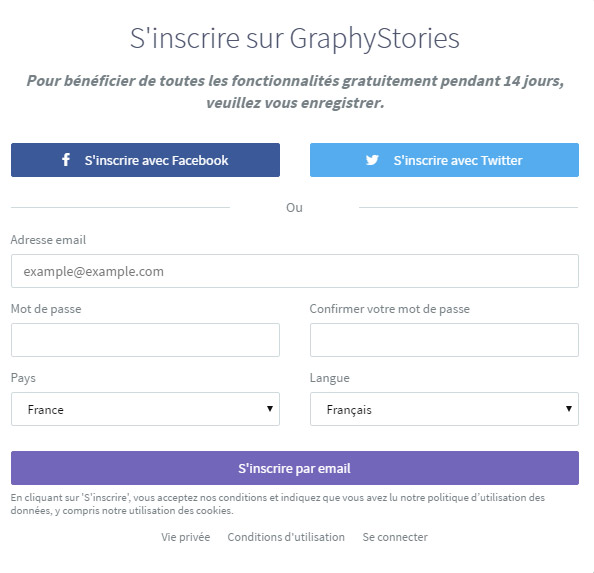
Task: Open the Conditions d'utilisation link
Action: click(x=286, y=537)
